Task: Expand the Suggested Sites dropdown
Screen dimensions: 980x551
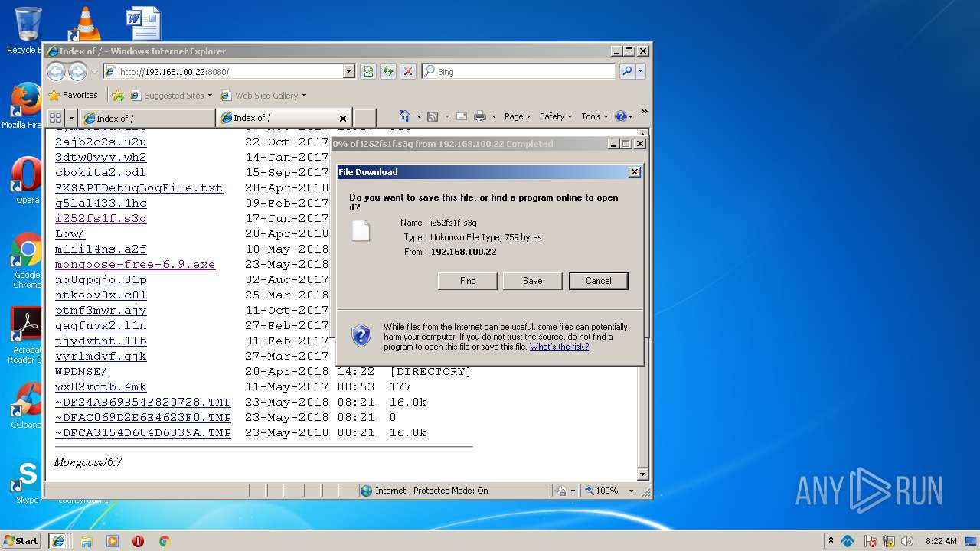Action: tap(210, 96)
